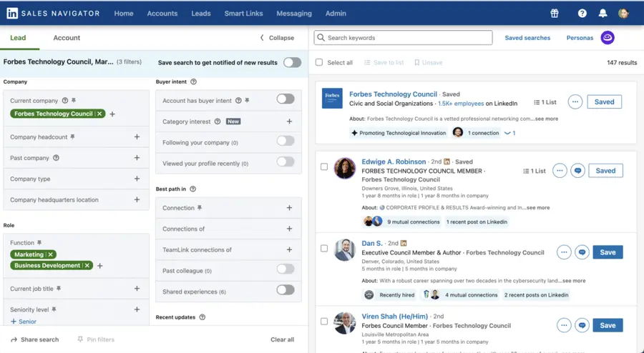Save Viren Shah as a lead
This screenshot has height=353, width=644.
[x=608, y=325]
